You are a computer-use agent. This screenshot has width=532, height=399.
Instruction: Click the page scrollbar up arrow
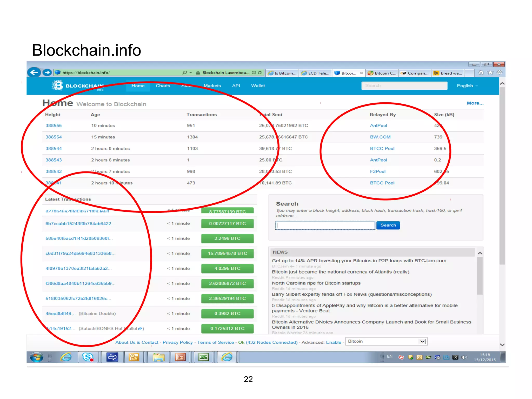coord(502,84)
